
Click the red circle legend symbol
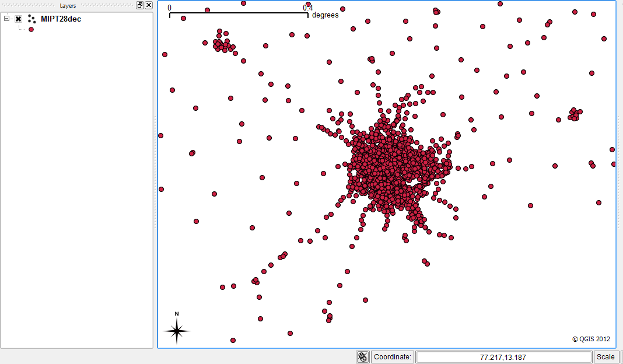31,29
